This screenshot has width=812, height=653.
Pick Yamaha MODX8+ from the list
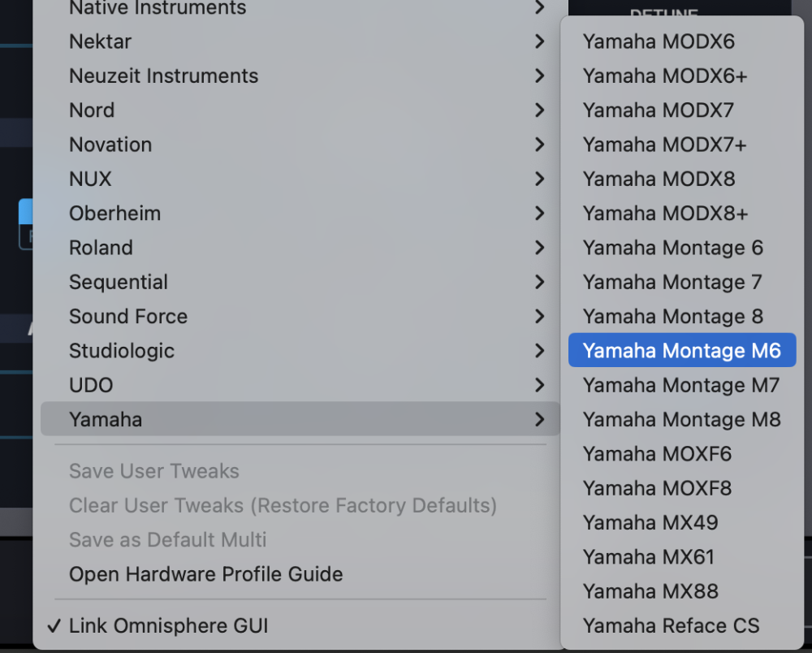pos(665,214)
